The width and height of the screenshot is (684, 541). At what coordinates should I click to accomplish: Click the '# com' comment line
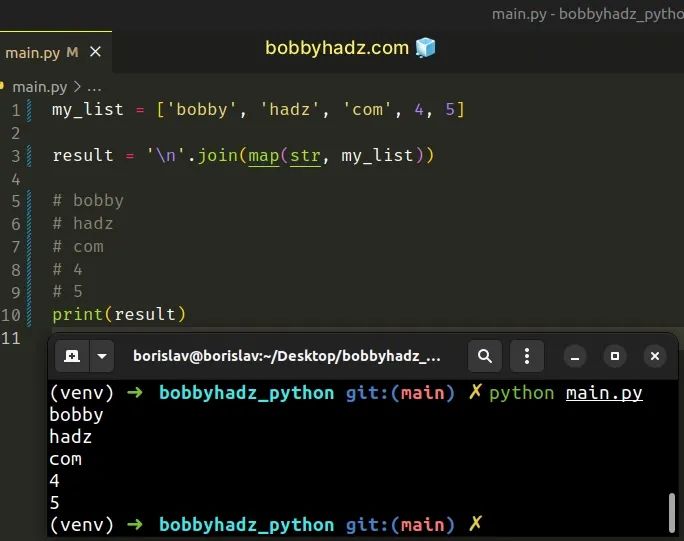(78, 247)
